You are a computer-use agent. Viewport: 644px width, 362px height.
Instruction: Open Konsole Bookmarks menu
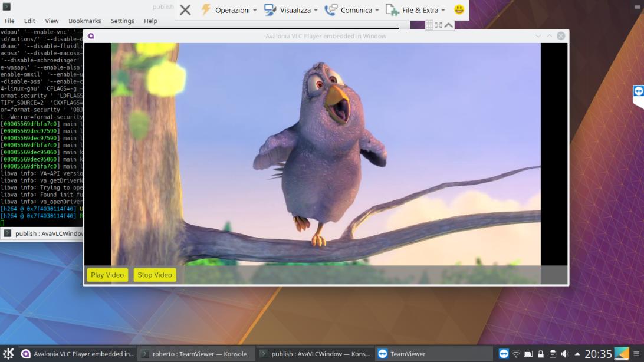84,21
